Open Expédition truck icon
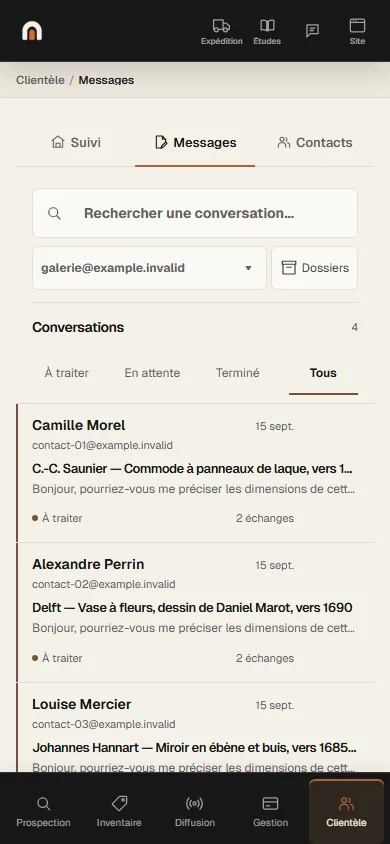390x844 pixels. pyautogui.click(x=221, y=25)
